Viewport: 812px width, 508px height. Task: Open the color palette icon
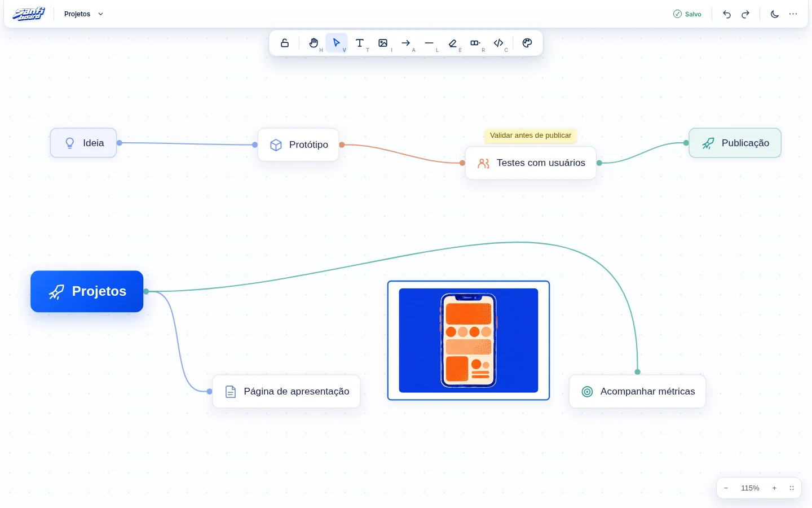pyautogui.click(x=527, y=43)
